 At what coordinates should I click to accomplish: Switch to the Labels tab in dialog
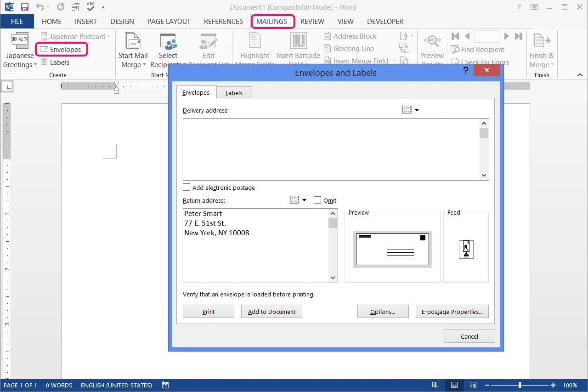(x=234, y=93)
